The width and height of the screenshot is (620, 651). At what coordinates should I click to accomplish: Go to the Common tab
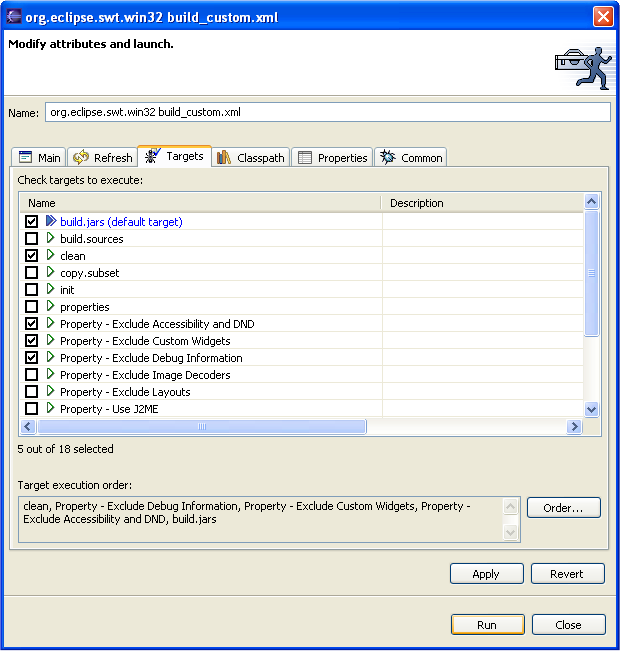411,157
